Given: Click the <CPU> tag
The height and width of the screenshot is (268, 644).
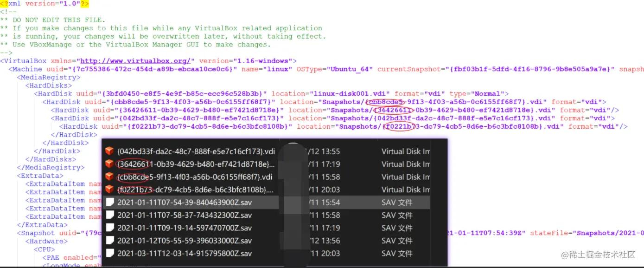Looking at the screenshot, I should 45,249.
